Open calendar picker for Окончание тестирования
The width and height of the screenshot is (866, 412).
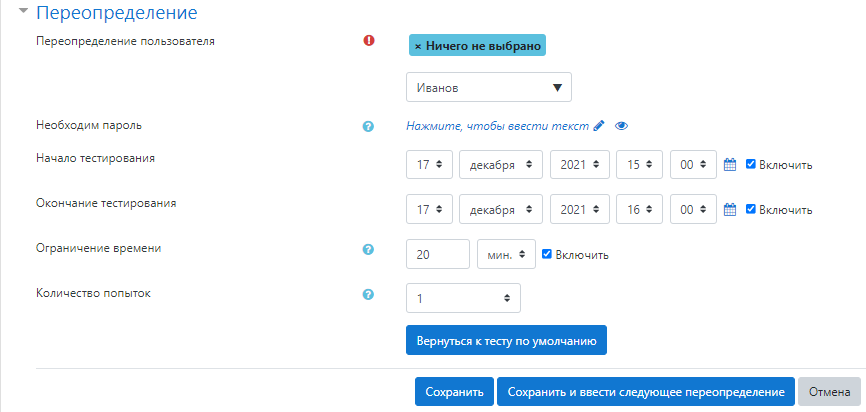click(x=729, y=210)
